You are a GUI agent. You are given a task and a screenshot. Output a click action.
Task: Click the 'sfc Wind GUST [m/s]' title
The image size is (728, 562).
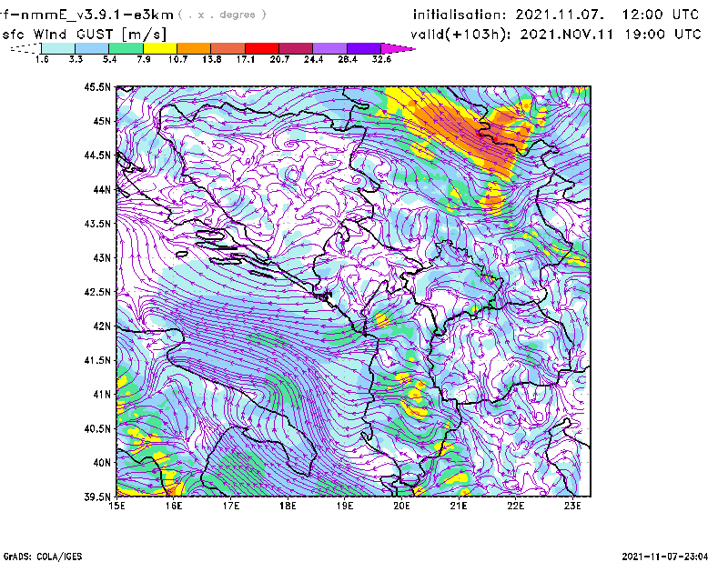tap(84, 35)
